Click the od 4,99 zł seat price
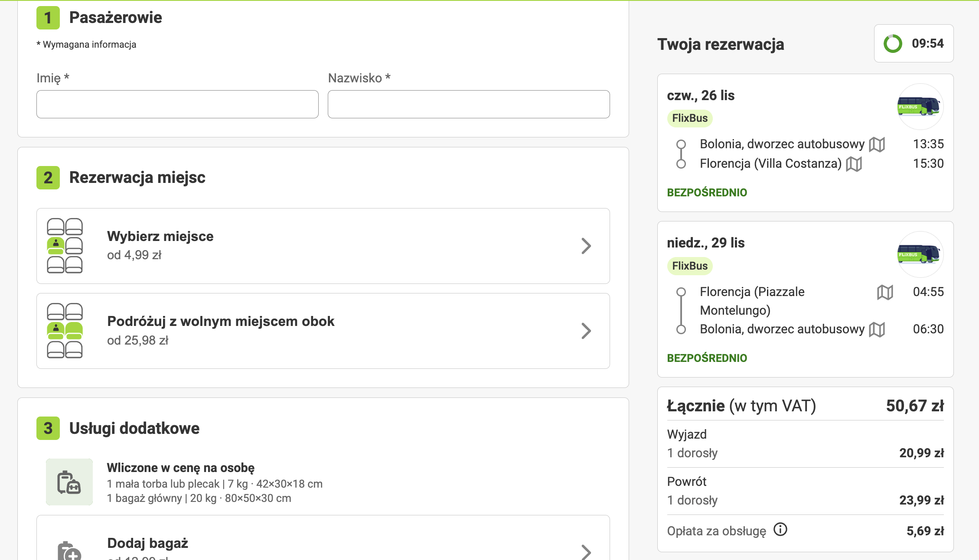 134,255
